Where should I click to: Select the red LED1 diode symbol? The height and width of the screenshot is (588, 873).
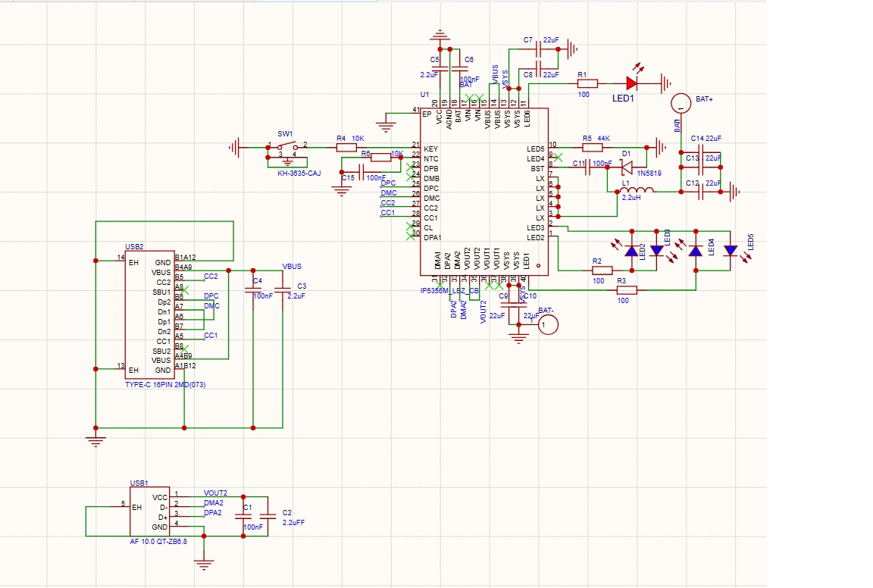point(632,83)
